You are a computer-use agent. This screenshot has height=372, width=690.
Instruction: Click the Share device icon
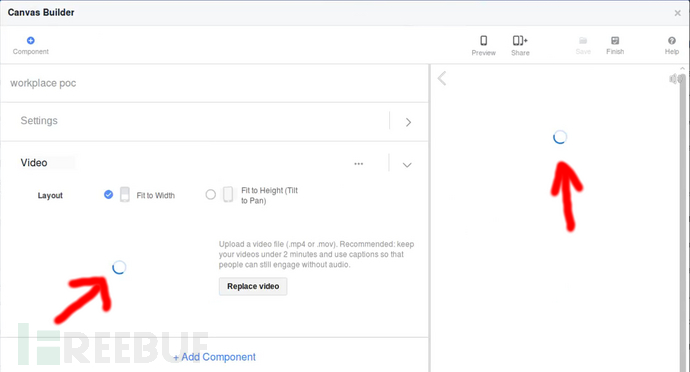[x=520, y=41]
